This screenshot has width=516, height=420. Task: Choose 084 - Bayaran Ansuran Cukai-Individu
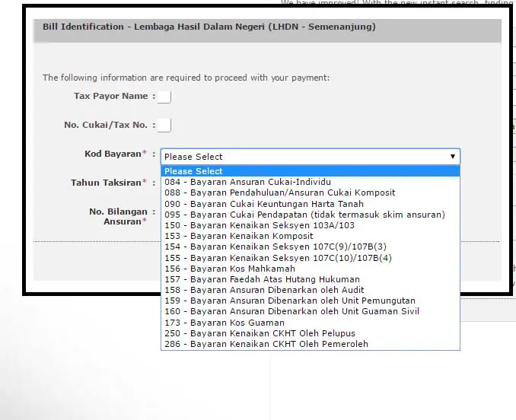247,183
